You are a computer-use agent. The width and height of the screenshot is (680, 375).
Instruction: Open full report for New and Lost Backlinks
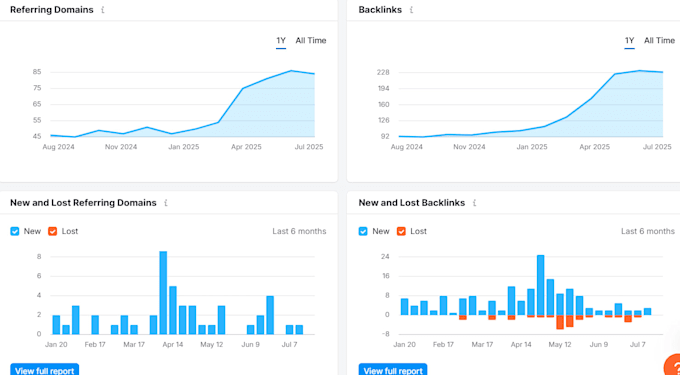393,370
